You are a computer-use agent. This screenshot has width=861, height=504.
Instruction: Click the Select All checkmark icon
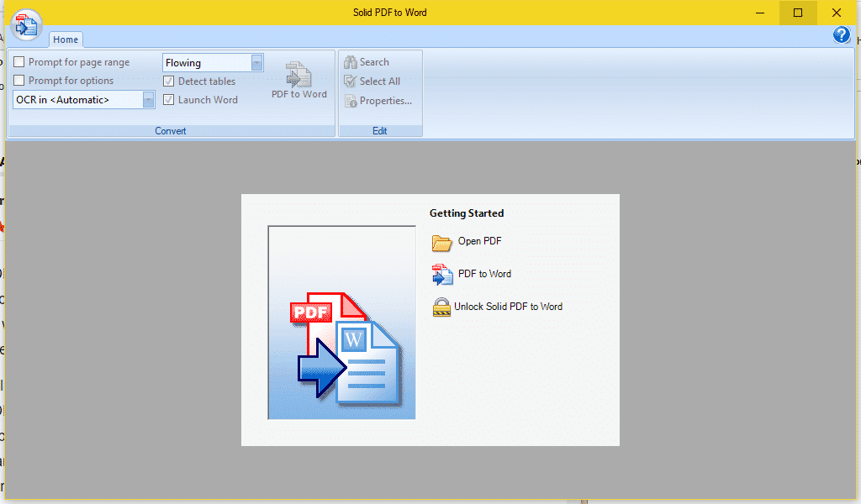point(351,81)
